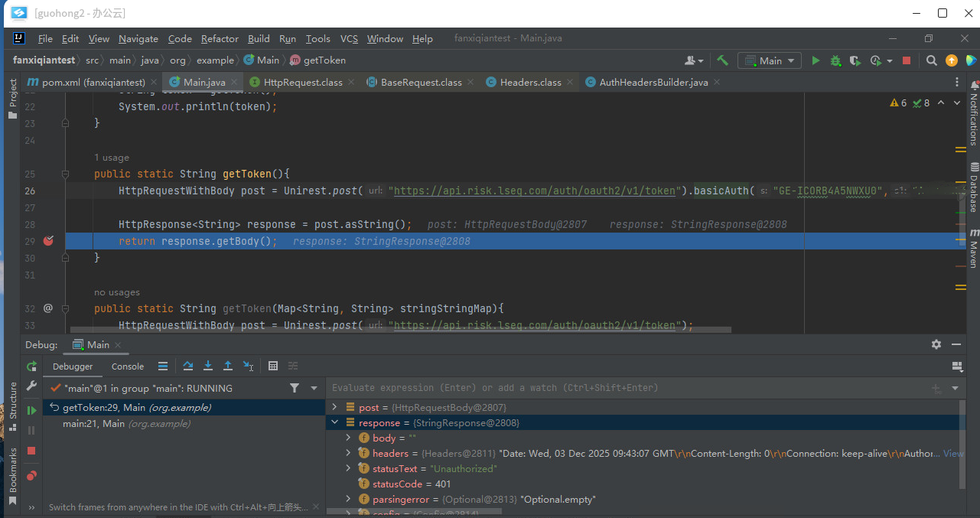Open Evaluate Expression calculator icon
Image resolution: width=980 pixels, height=518 pixels.
click(273, 367)
